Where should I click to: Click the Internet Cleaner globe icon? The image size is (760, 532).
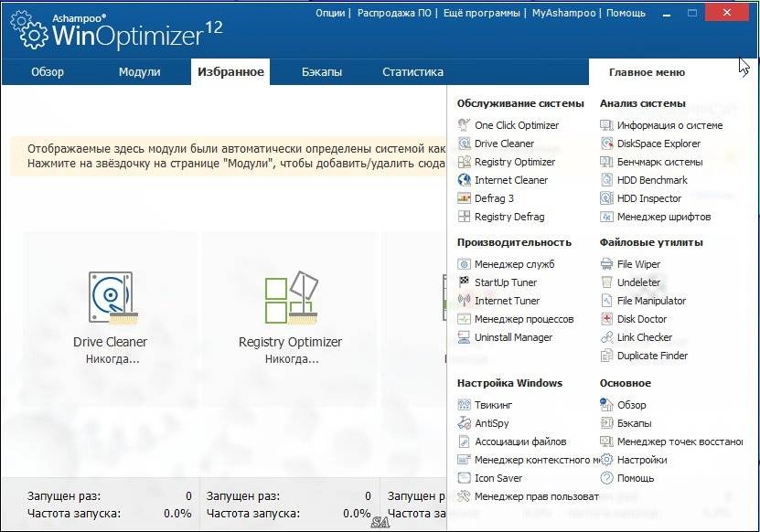pyautogui.click(x=464, y=180)
